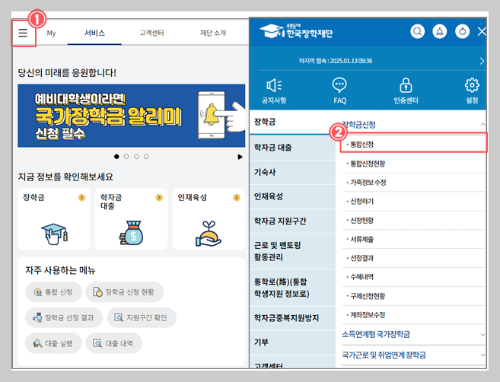Select the fourth banner page dot
Viewport: 500px width, 382px height.
pos(146,156)
